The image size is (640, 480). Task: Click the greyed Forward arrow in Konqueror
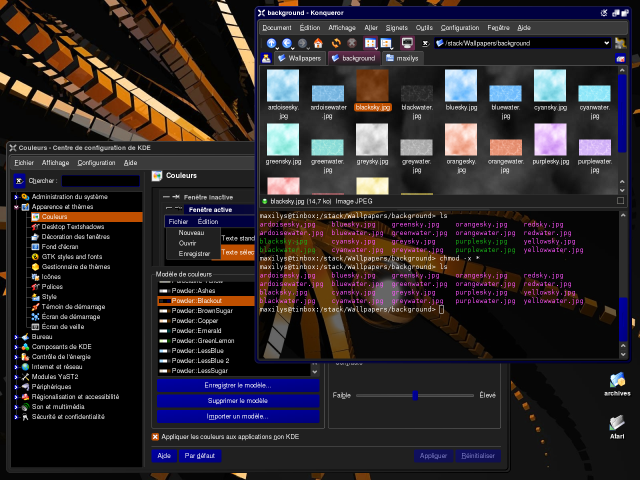tap(302, 43)
